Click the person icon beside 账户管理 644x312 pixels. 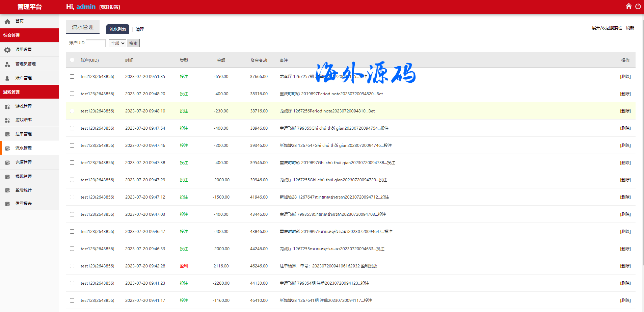(x=7, y=78)
